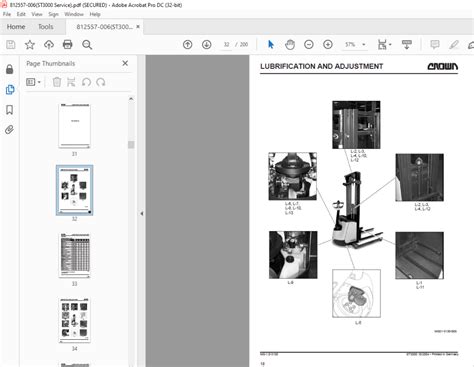Open the File menu
474x367 pixels.
tap(7, 14)
